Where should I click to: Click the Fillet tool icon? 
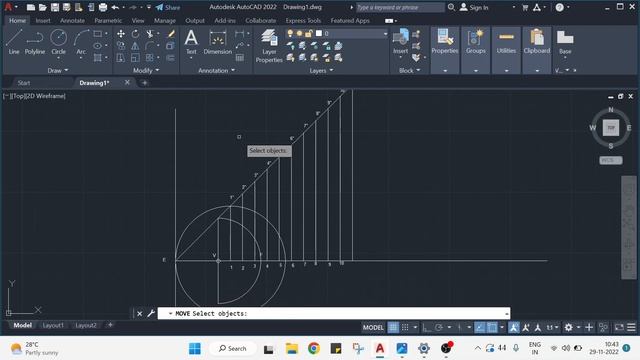[x=150, y=46]
